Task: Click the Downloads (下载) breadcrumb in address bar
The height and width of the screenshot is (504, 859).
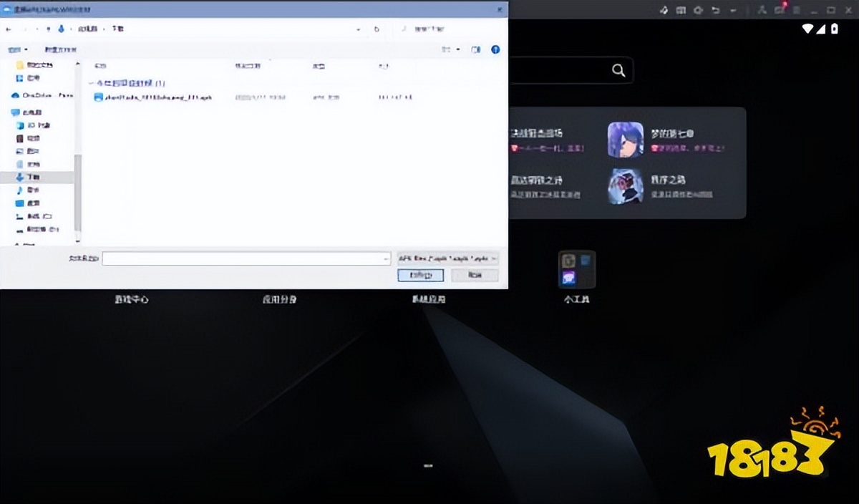Action: tap(117, 29)
